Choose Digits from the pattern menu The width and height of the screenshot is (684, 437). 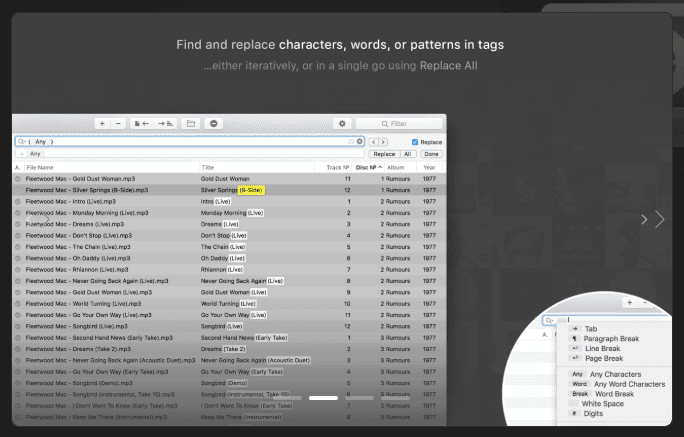coord(593,413)
